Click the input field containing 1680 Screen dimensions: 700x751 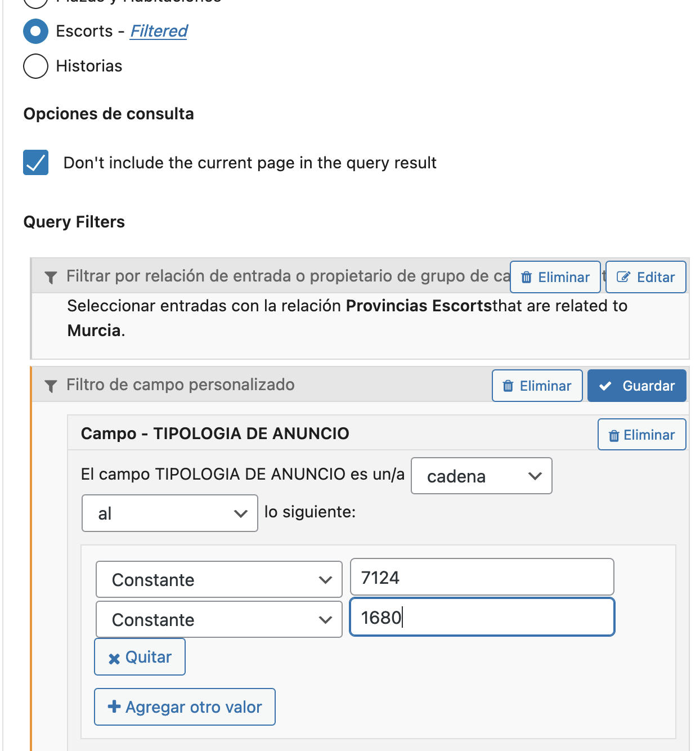click(482, 617)
